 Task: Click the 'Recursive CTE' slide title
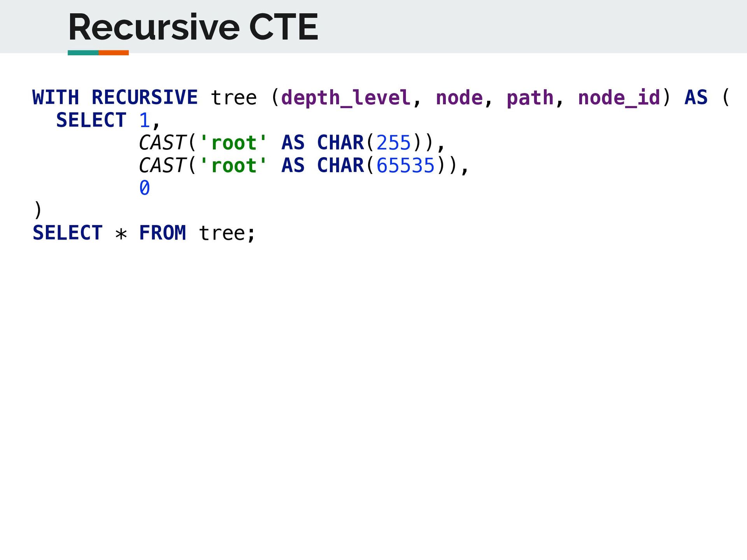coord(193,27)
